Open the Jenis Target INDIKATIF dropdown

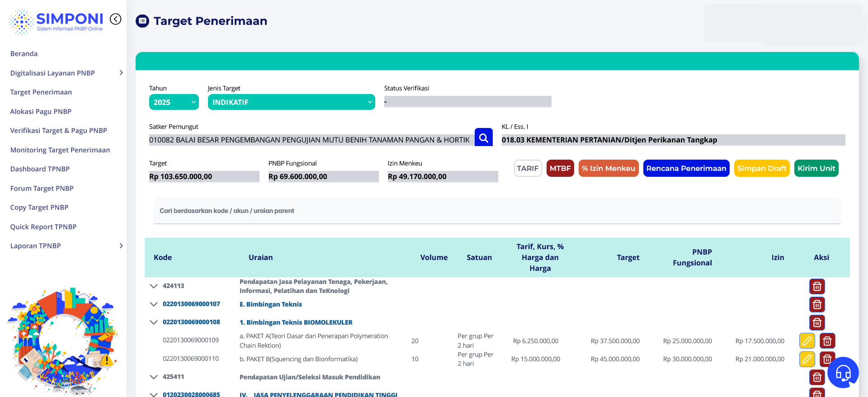291,102
